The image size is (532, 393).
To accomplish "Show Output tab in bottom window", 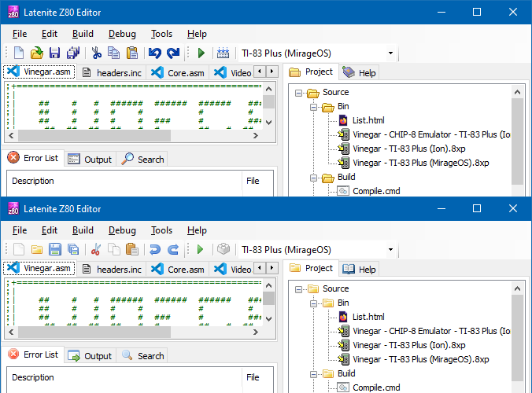I will [x=90, y=356].
